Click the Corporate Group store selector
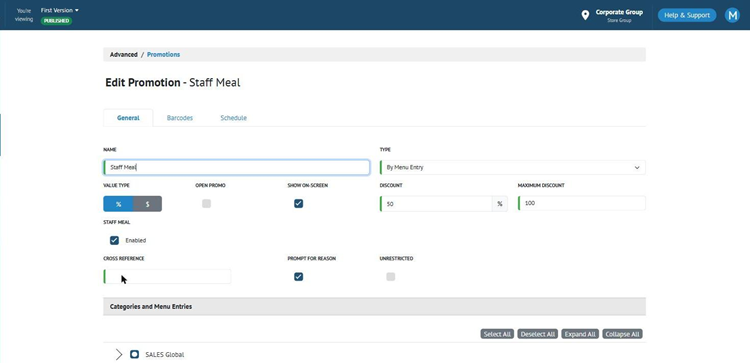Viewport: 750px width, 363px height. pos(619,15)
